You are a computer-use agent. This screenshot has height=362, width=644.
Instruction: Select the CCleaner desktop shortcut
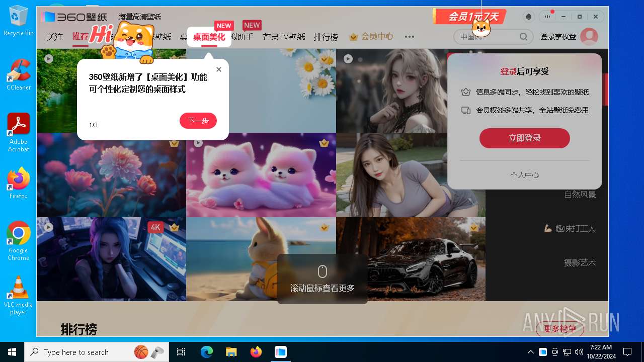click(x=18, y=74)
